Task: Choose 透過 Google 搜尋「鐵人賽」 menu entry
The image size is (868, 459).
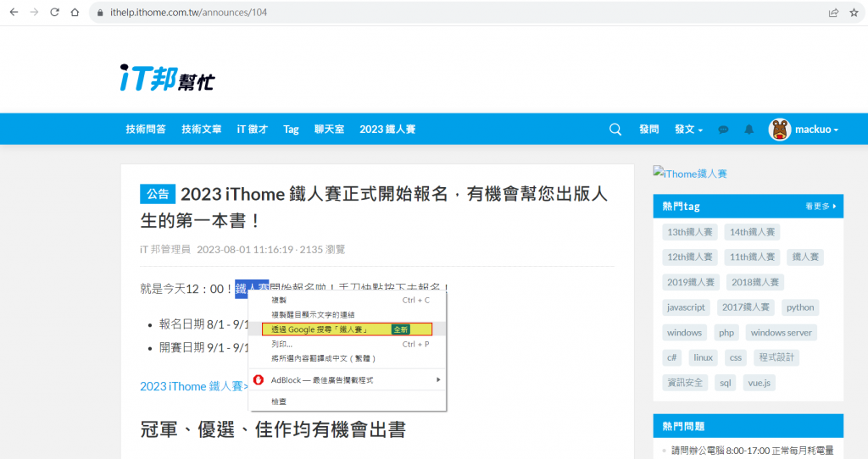Action: tap(347, 329)
